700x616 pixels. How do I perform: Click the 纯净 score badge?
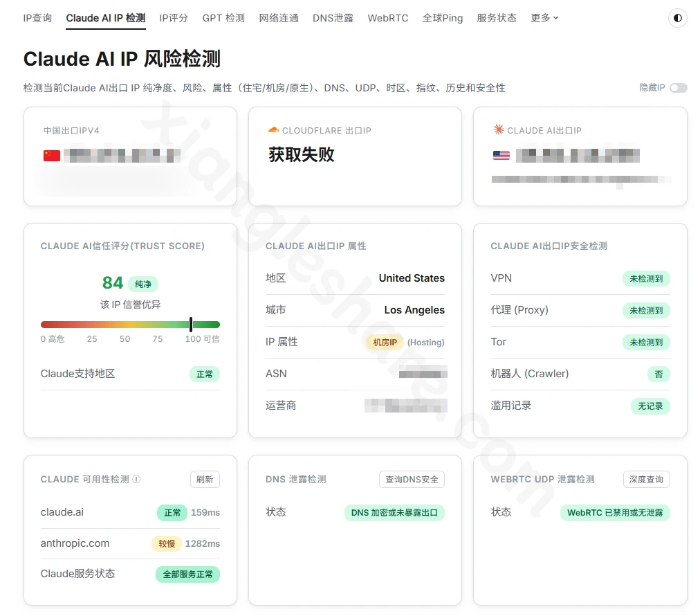coord(143,284)
